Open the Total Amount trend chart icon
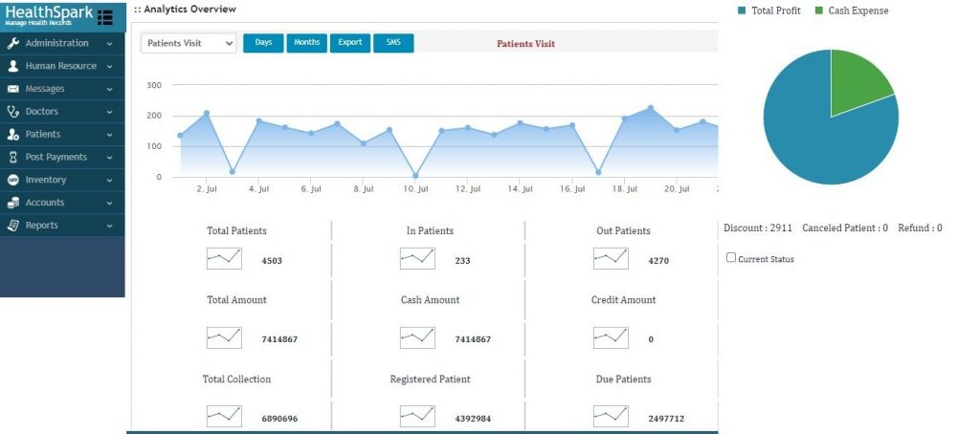This screenshot has width=980, height=434. click(224, 337)
